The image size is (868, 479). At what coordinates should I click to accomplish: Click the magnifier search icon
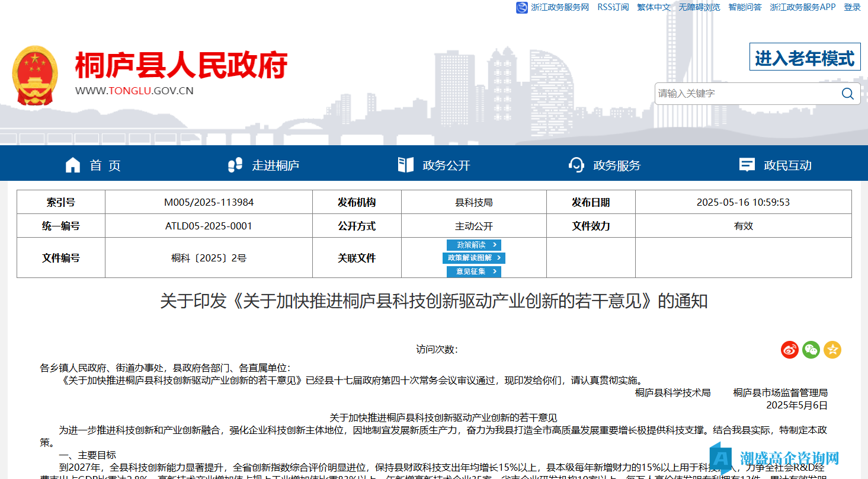coord(847,94)
